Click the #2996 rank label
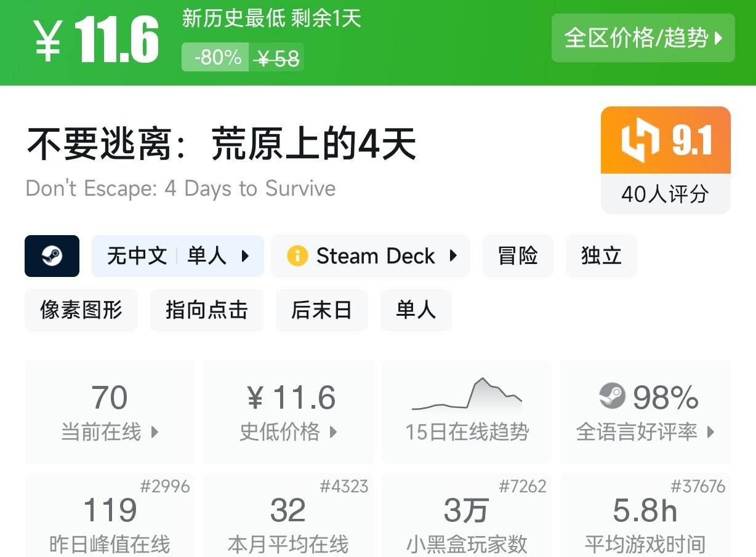 [165, 486]
